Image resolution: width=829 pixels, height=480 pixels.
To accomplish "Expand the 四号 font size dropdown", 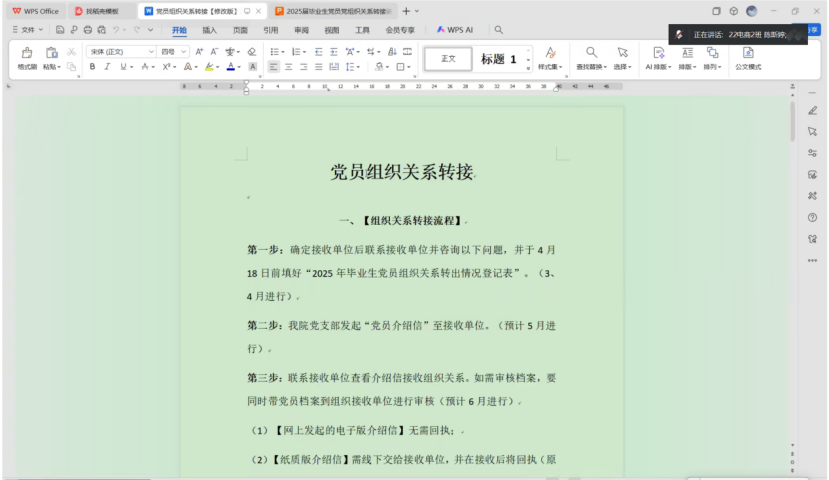I will [173, 51].
